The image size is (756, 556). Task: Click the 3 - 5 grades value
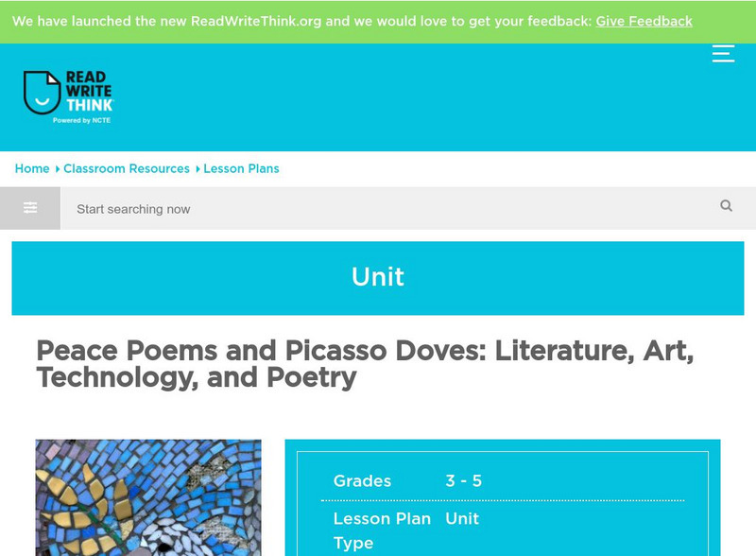(x=464, y=481)
